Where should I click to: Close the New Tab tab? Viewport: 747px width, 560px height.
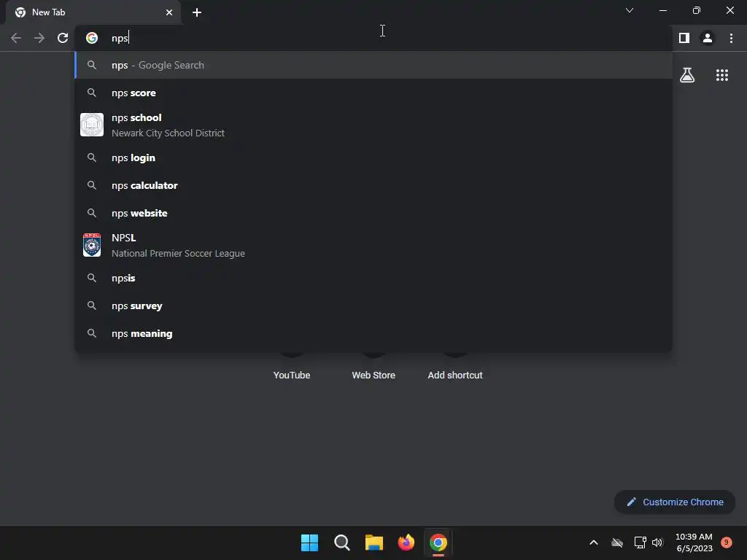coord(169,12)
